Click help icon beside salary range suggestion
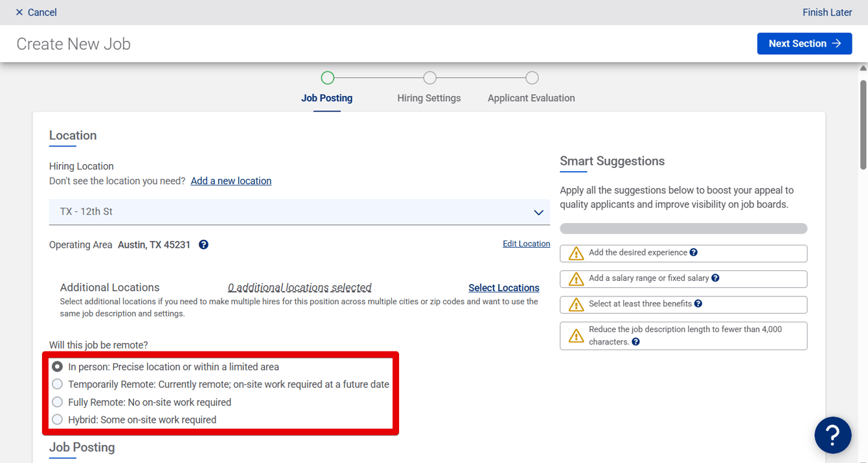The image size is (868, 463). point(715,278)
